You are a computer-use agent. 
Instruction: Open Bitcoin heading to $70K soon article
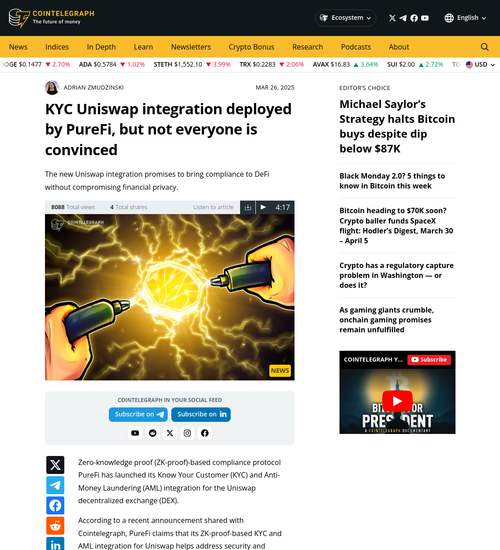(396, 226)
